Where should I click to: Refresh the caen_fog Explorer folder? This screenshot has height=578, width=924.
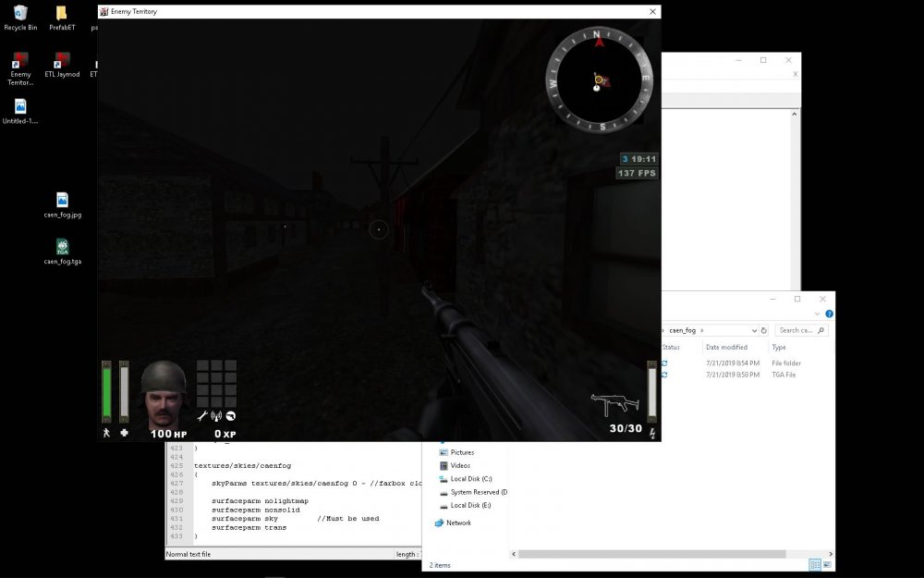coord(764,330)
